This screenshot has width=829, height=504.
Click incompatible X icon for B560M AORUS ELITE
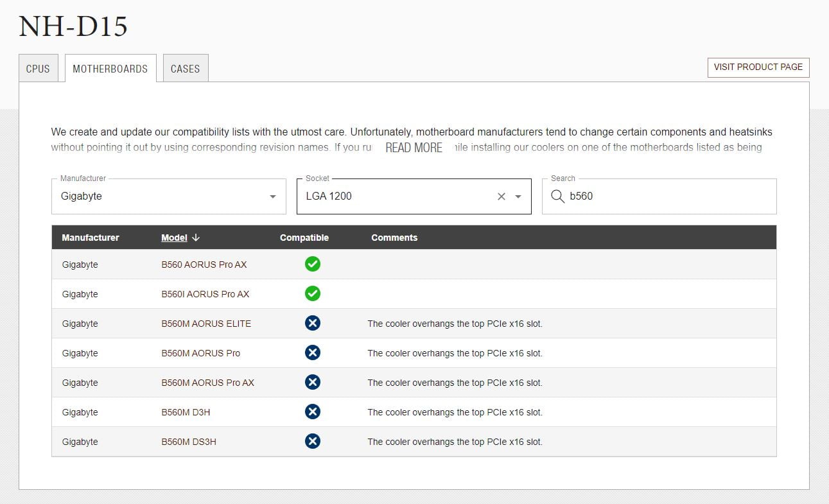click(312, 323)
